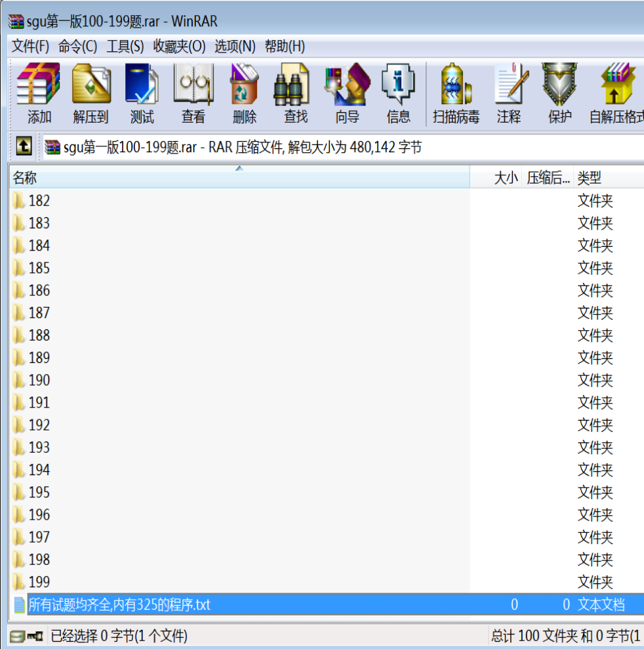Viewport: 644px width, 649px height.
Task: Select folder 187
Action: pyautogui.click(x=39, y=313)
